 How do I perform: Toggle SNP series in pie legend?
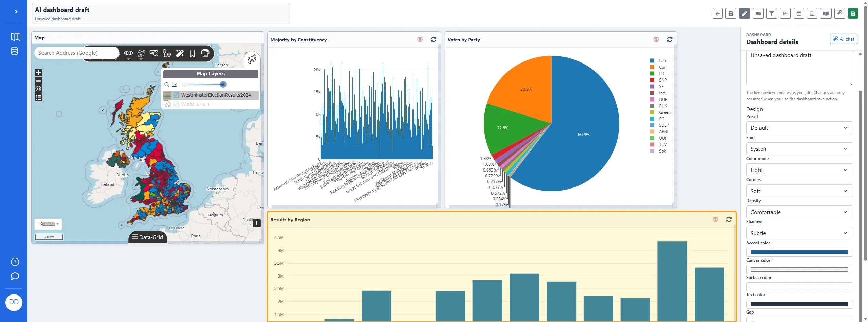658,80
